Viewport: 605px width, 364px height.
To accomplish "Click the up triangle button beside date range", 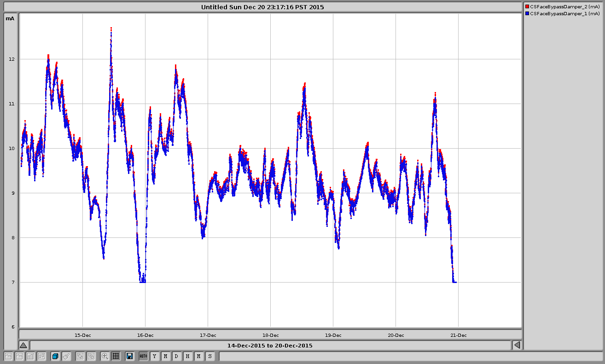I will pos(23,345).
